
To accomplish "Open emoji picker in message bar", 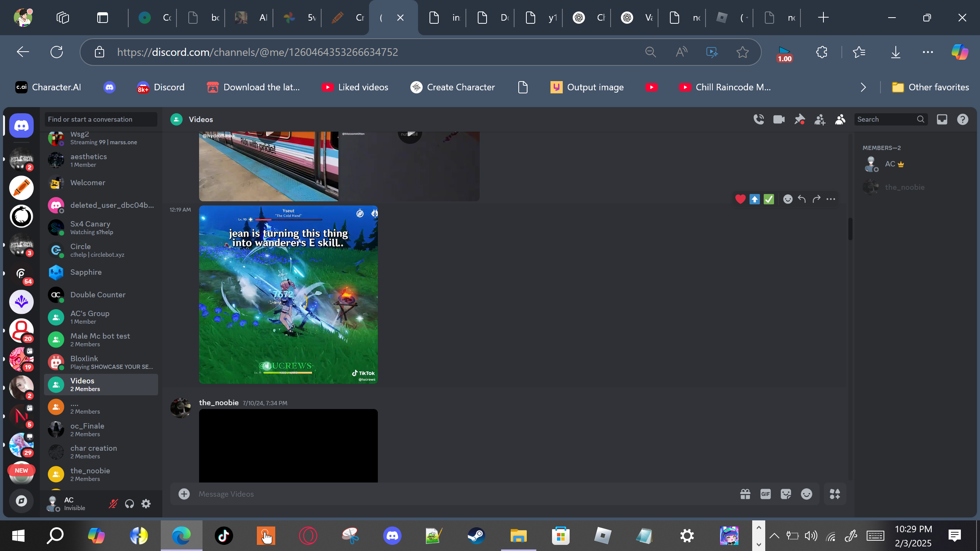I will pyautogui.click(x=807, y=494).
